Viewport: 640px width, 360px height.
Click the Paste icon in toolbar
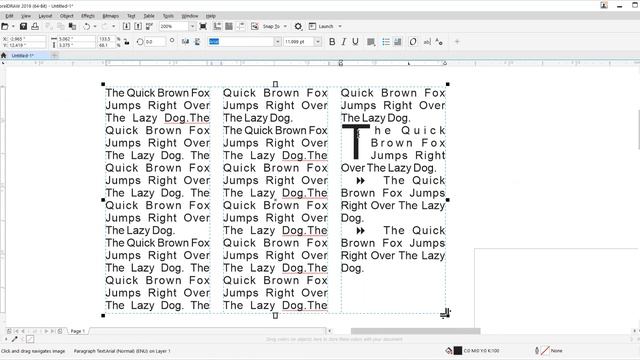pos(72,27)
